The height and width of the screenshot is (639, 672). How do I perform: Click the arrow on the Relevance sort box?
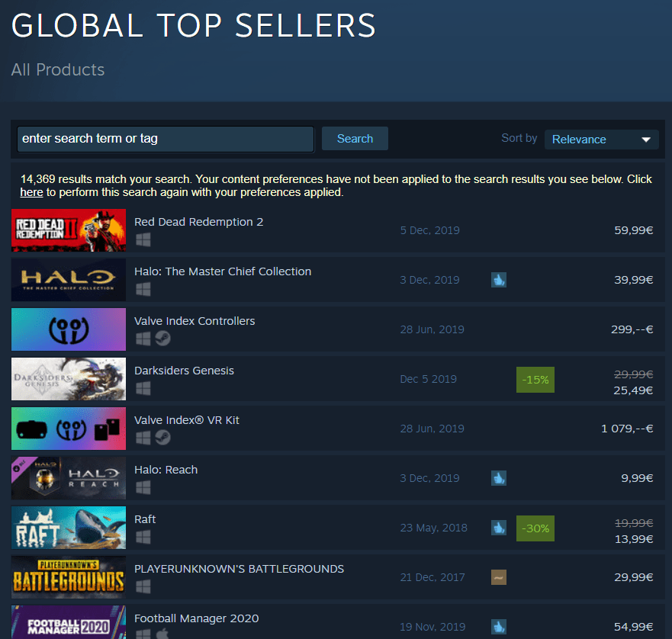pos(646,140)
